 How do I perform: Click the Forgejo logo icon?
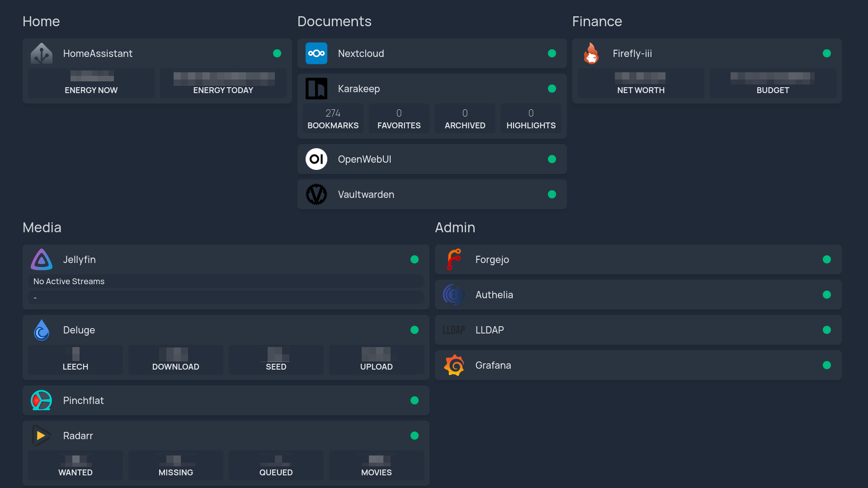(454, 259)
